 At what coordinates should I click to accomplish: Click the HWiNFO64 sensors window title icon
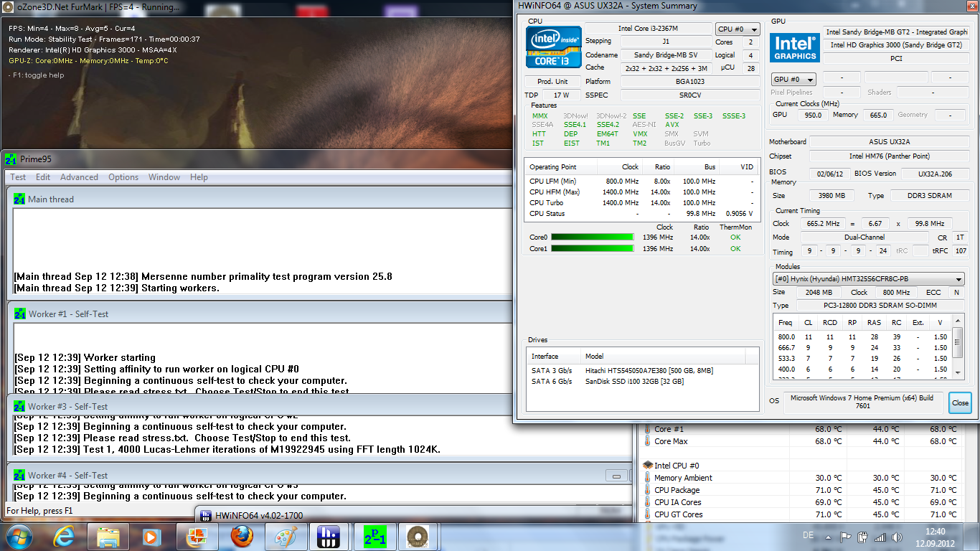[x=206, y=515]
